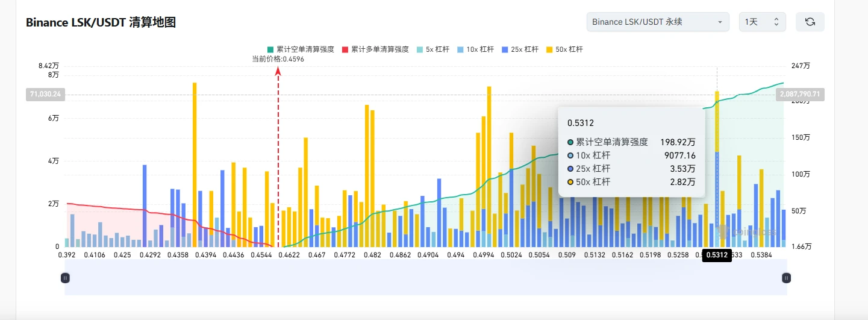Click the 0.4622 x-axis label
Screen dimensions: 868x320
(289, 255)
